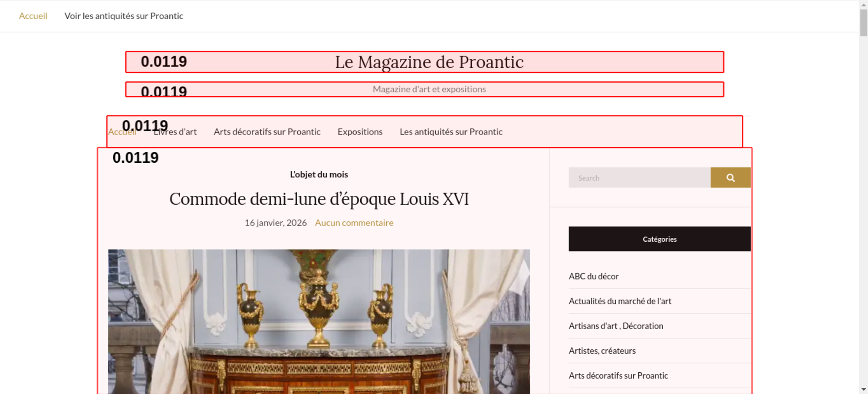Open Voir les antiquités sur Proantic

click(124, 16)
